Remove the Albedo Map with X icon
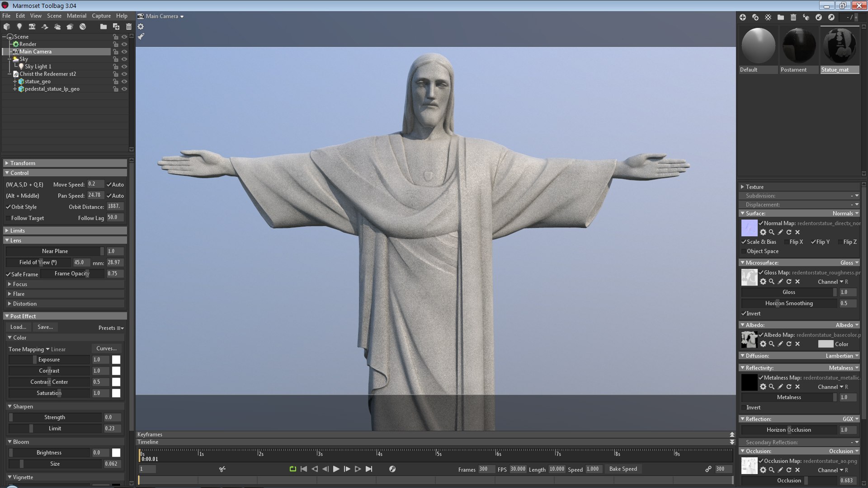Viewport: 868px width, 488px height. (x=797, y=344)
